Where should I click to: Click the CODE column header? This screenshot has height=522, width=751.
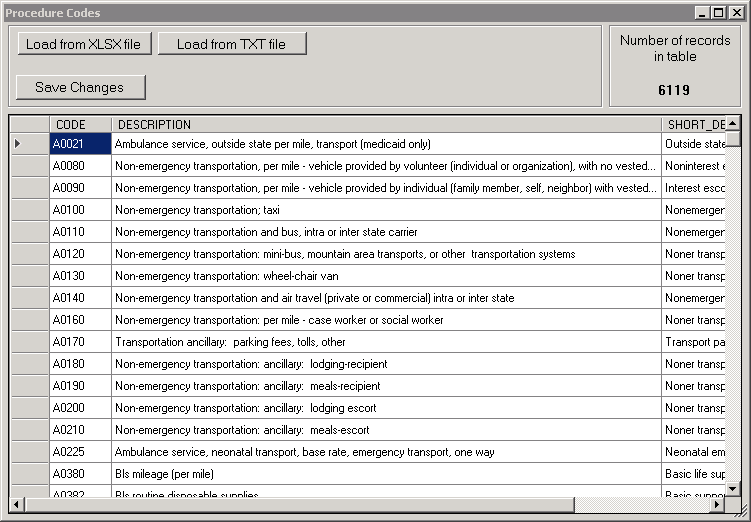click(x=80, y=125)
